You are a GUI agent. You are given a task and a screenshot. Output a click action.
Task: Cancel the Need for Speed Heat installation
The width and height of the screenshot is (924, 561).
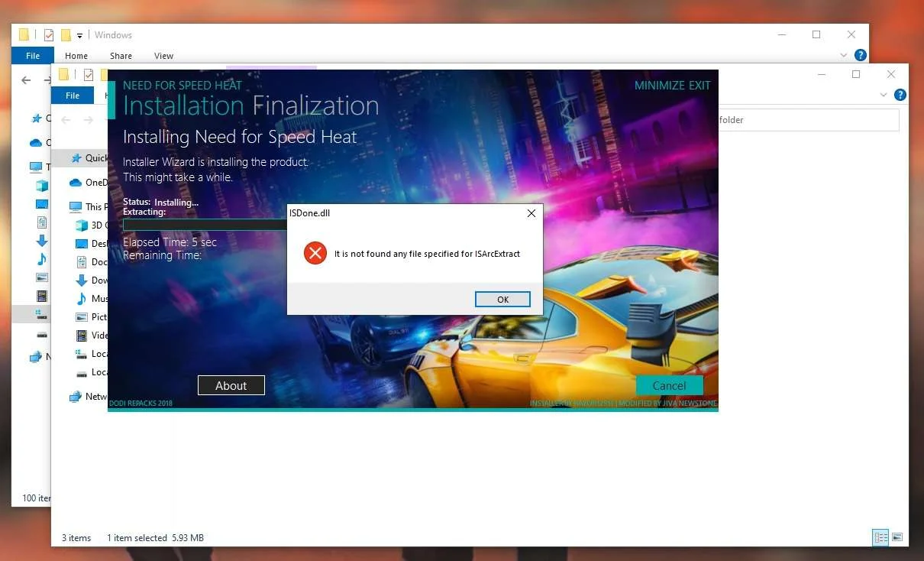click(669, 385)
